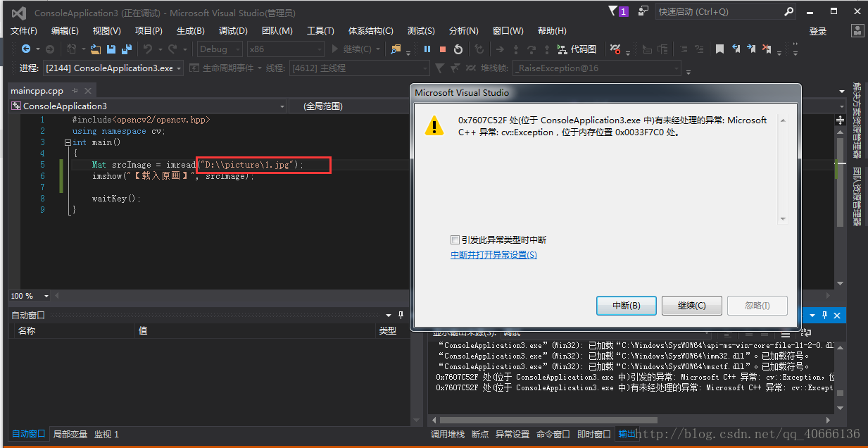Switch to the 命令窗口 tab
Viewport: 868px width, 448px height.
click(x=553, y=435)
